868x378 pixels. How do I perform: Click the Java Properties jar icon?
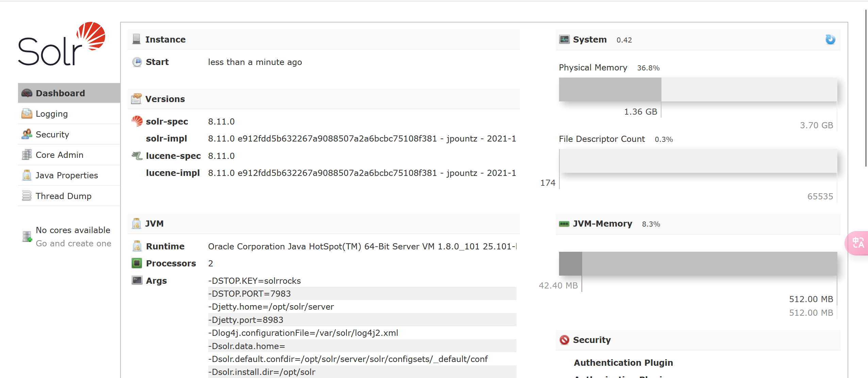(x=27, y=175)
